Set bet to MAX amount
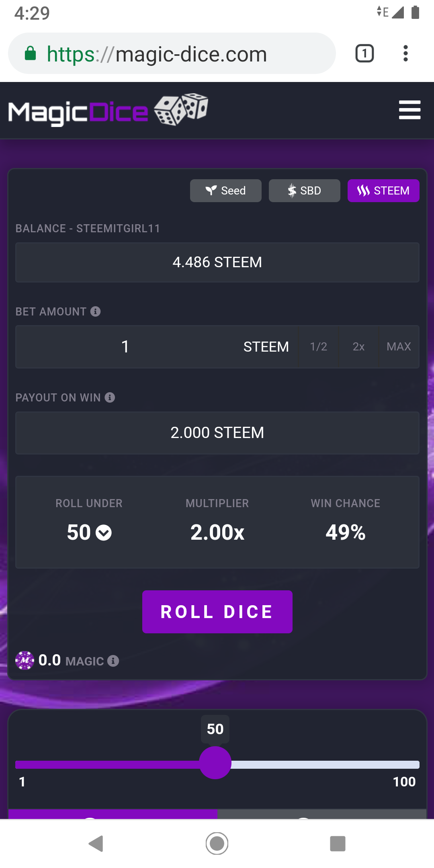 [399, 347]
